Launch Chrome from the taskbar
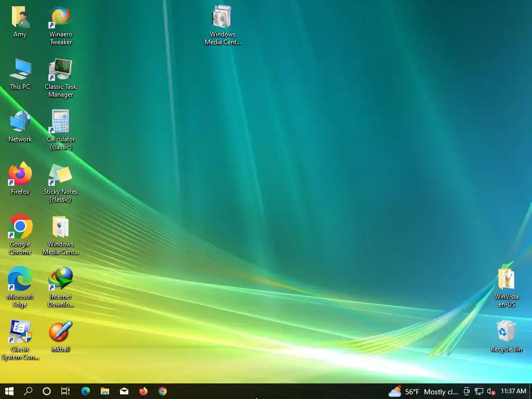This screenshot has width=532, height=399. pos(163,391)
